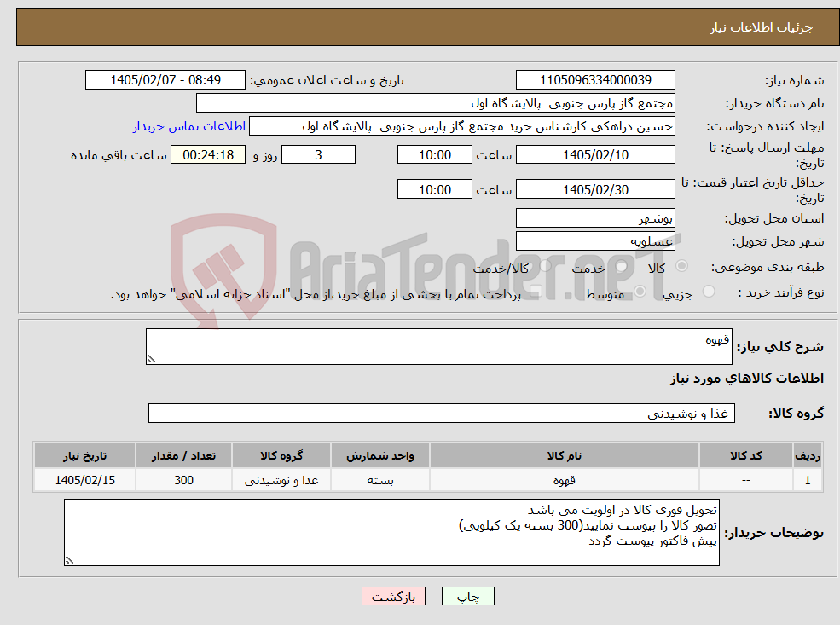Select the متوسط purchase type radio
The width and height of the screenshot is (840, 625).
click(640, 292)
